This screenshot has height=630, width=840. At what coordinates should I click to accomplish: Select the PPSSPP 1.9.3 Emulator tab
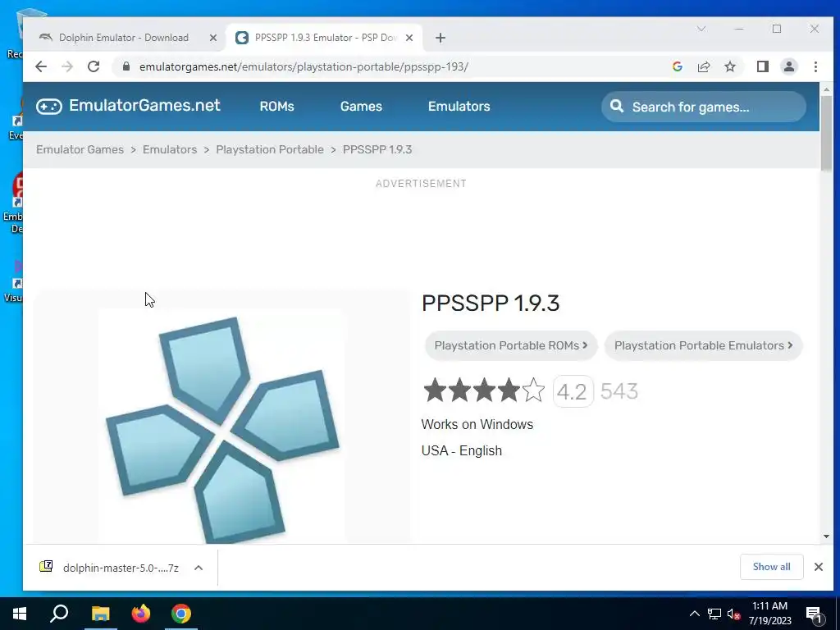[x=325, y=38]
